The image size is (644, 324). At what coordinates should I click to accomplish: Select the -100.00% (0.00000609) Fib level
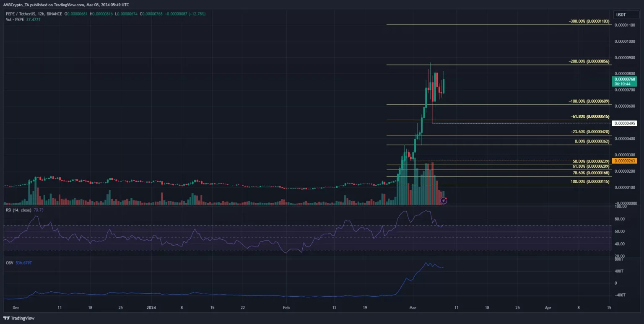[x=587, y=101]
